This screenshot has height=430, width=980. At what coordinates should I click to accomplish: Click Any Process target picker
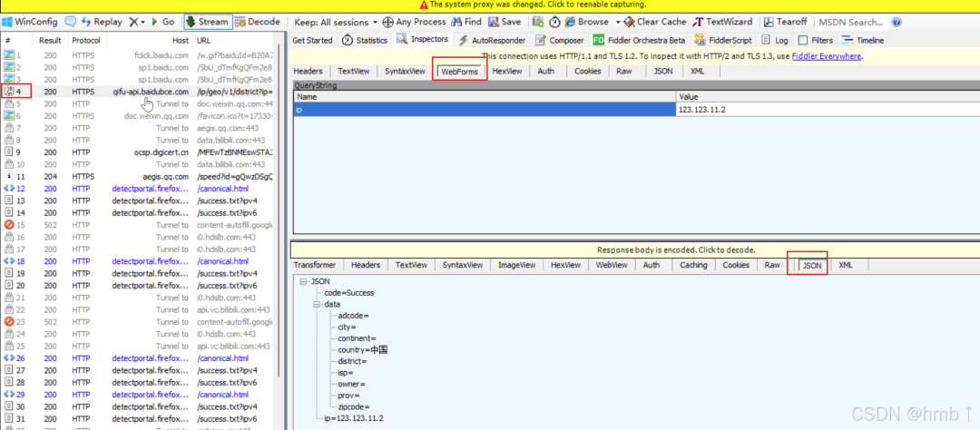click(x=415, y=22)
